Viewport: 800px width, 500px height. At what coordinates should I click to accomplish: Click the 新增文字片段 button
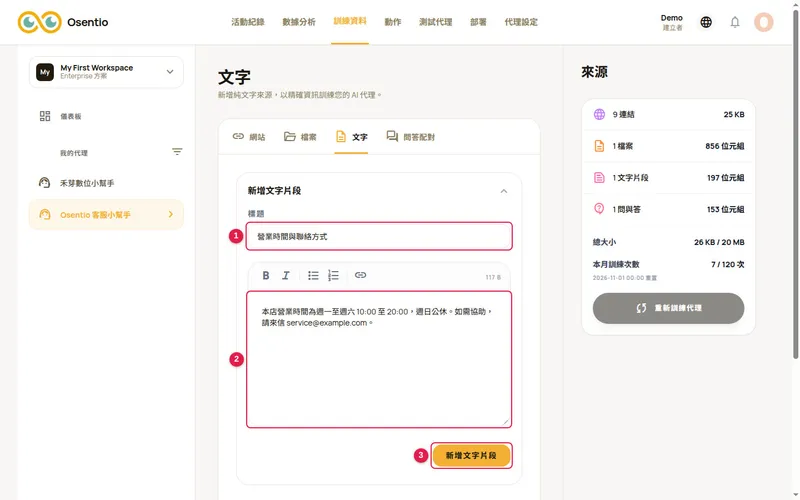(x=471, y=455)
